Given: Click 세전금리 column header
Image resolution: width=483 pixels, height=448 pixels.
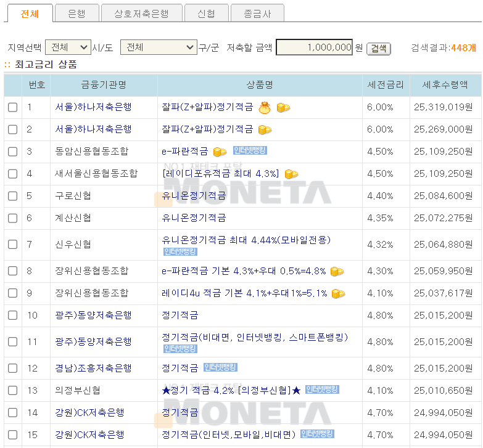Looking at the screenshot, I should point(386,84).
